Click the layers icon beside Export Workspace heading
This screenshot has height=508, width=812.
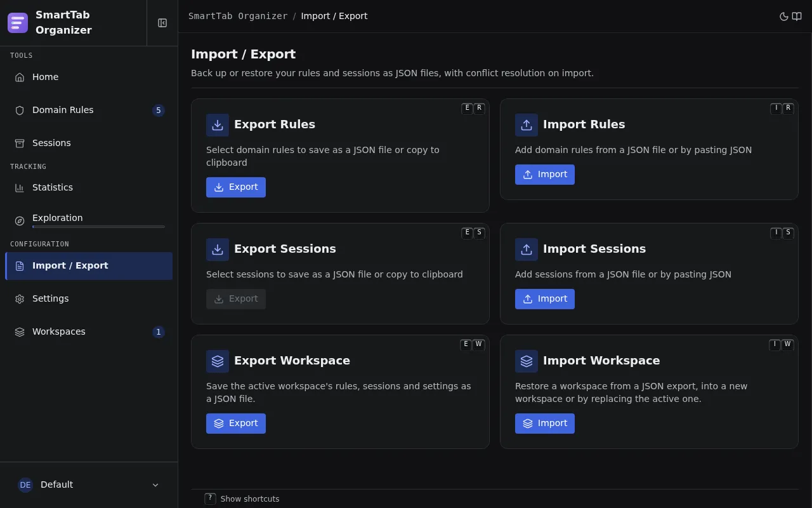pyautogui.click(x=218, y=361)
